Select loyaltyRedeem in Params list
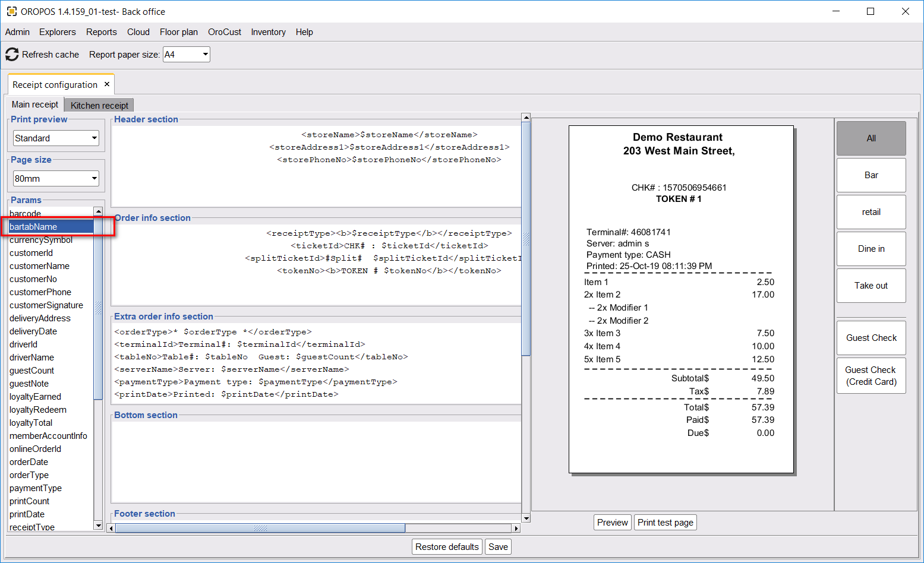This screenshot has width=924, height=563. [x=51, y=410]
